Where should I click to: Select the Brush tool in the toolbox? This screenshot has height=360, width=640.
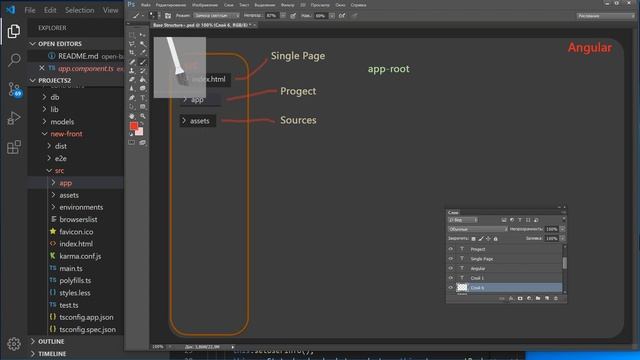(142, 62)
